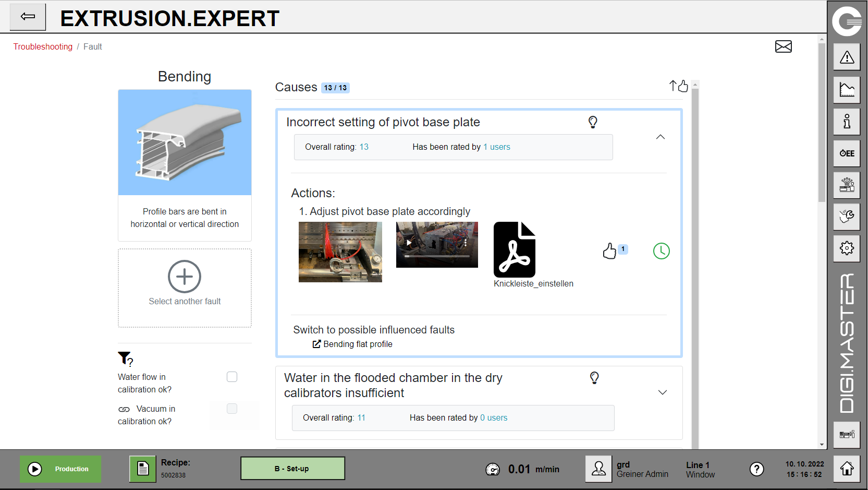Click the Select another fault label
Image resolution: width=868 pixels, height=490 pixels.
tap(185, 301)
